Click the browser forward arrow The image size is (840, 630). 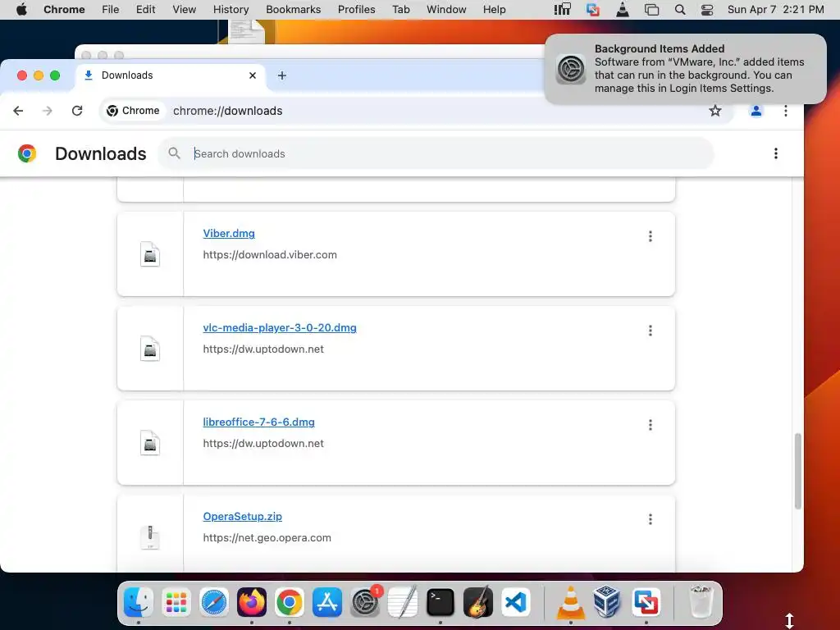48,111
